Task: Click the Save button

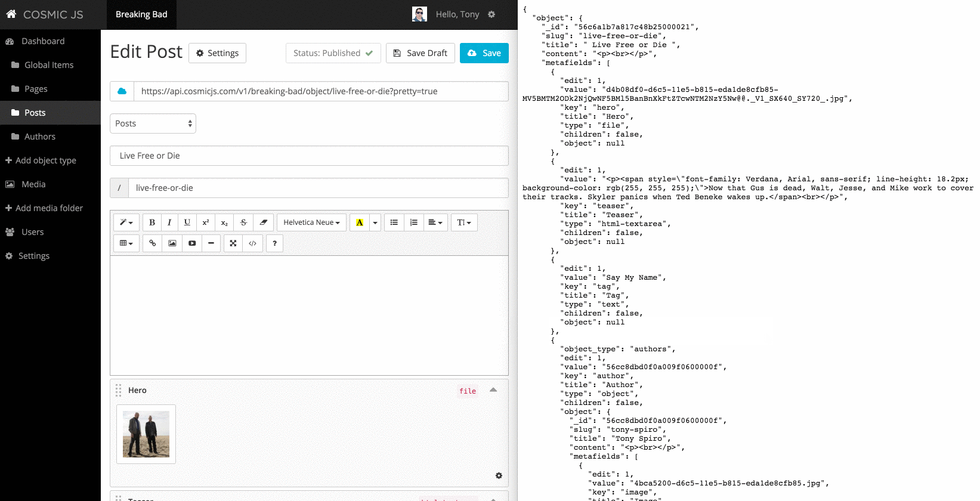Action: (484, 53)
